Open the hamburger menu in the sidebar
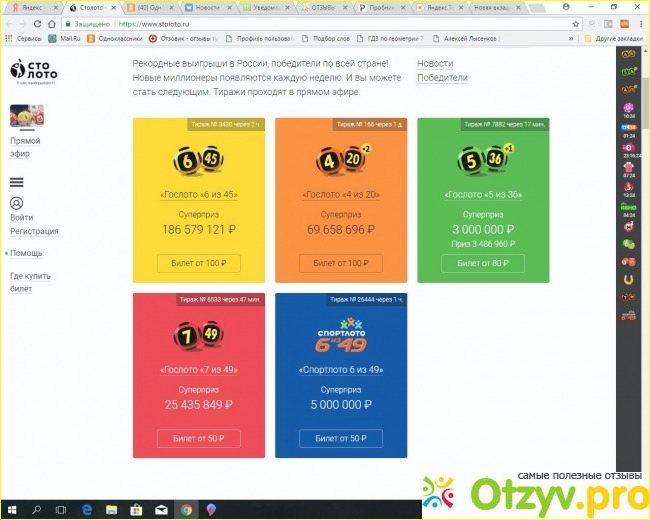The width and height of the screenshot is (650, 520). pyautogui.click(x=16, y=182)
